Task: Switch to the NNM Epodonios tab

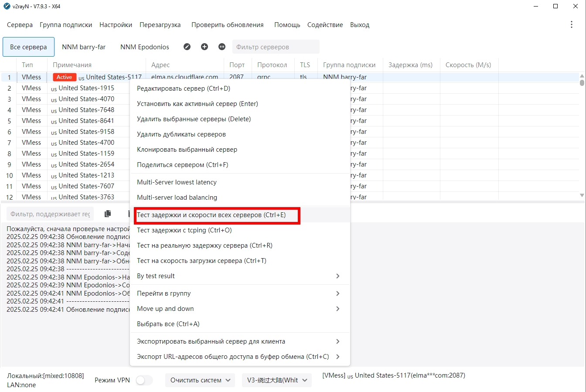Action: [x=145, y=47]
